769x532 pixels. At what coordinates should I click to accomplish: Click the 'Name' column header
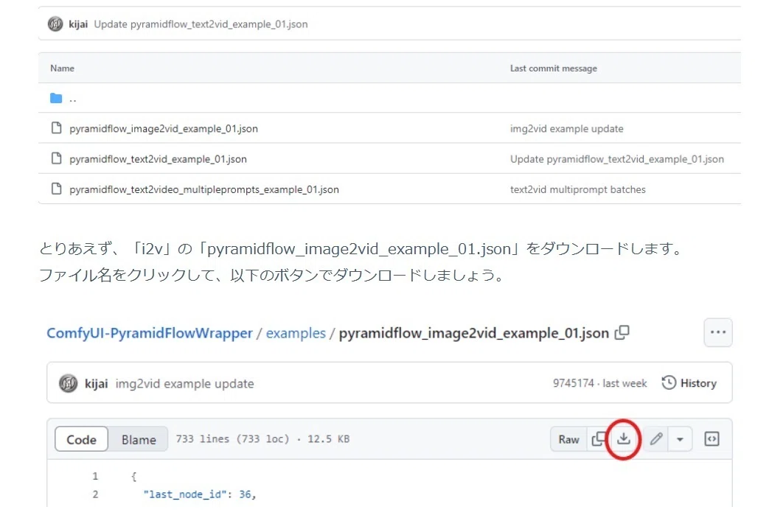pos(62,68)
